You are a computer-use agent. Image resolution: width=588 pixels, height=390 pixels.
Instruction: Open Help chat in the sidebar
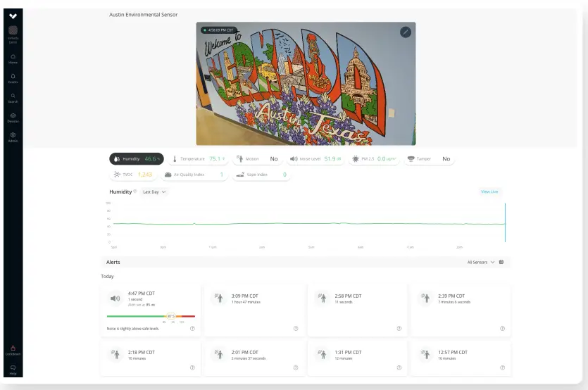coord(13,370)
